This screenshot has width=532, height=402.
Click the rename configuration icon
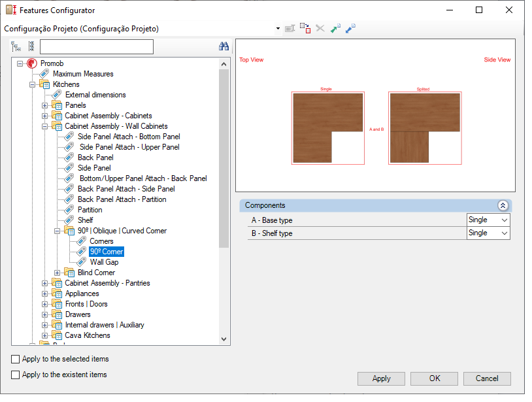(x=290, y=29)
